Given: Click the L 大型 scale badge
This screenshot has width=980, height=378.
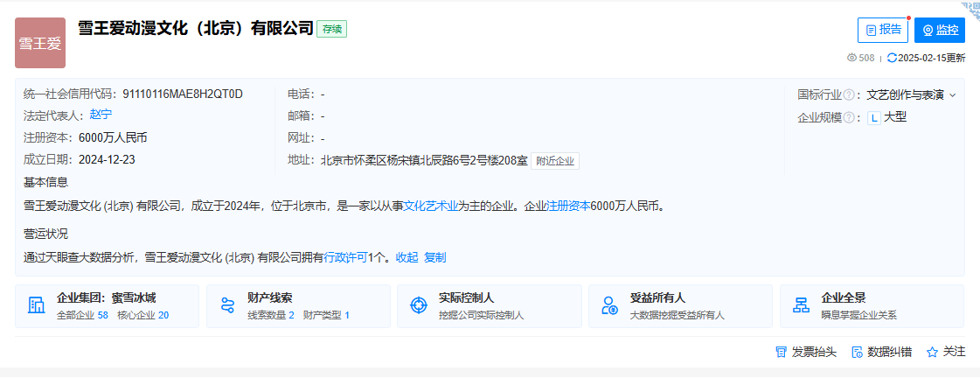Looking at the screenshot, I should [886, 117].
